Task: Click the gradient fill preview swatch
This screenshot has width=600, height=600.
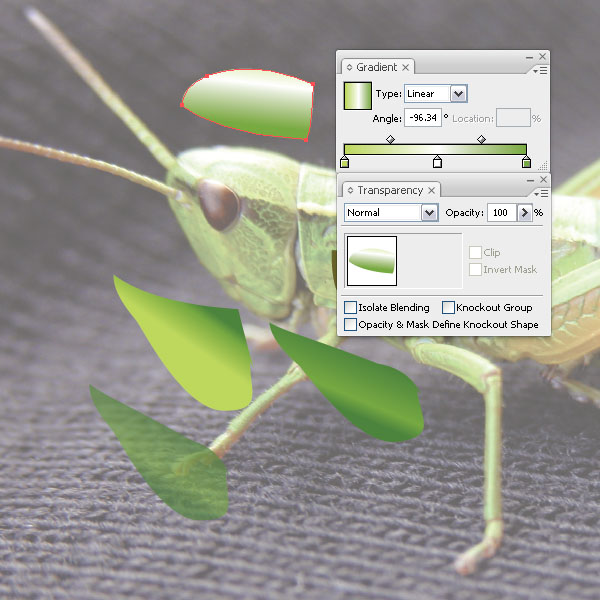Action: tap(358, 96)
